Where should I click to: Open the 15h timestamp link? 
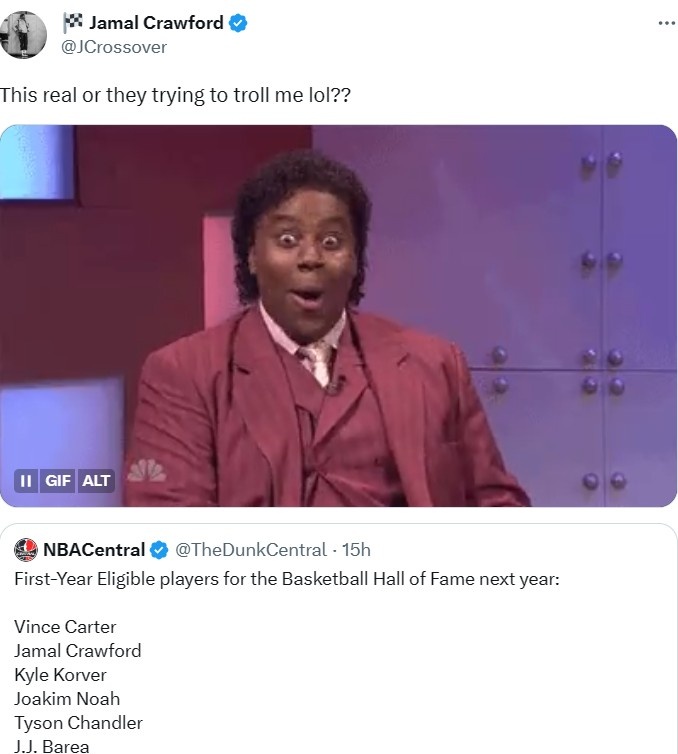(x=356, y=550)
